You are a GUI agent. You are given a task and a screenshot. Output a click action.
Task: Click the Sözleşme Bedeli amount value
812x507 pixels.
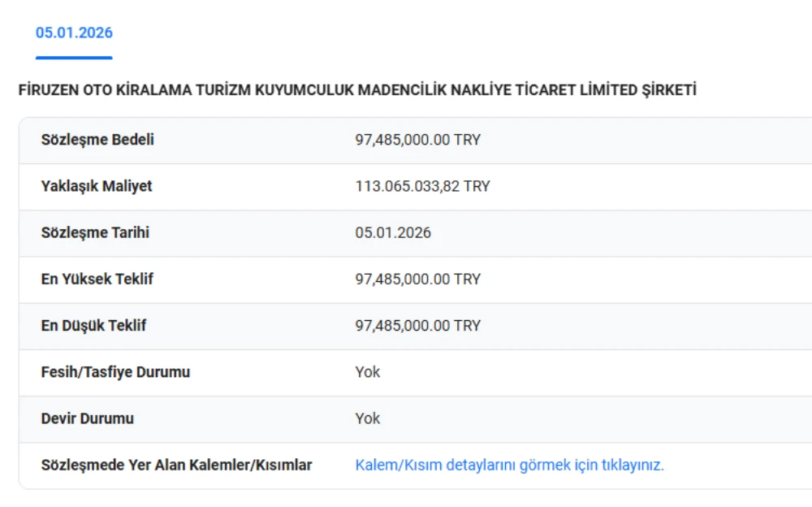[x=417, y=140]
